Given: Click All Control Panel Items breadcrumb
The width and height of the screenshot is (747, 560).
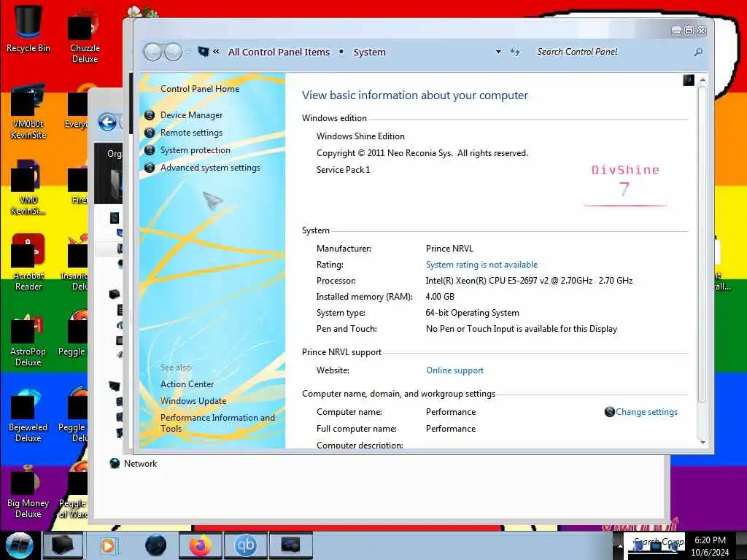Looking at the screenshot, I should click(279, 52).
